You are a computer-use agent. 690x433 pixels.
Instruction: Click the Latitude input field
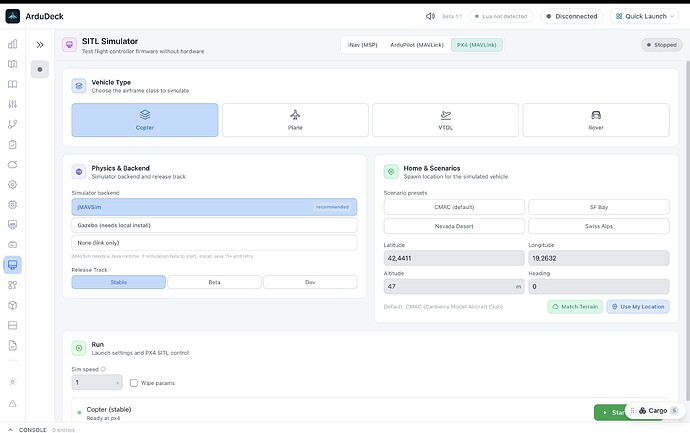454,258
